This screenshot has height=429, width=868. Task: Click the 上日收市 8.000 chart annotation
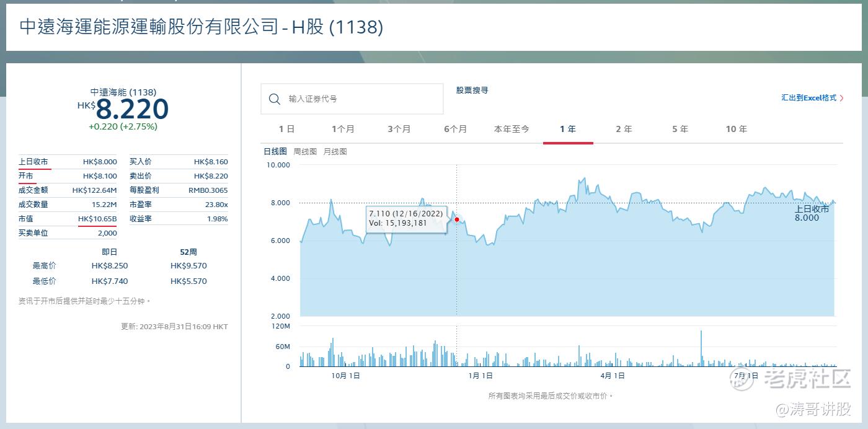click(812, 213)
